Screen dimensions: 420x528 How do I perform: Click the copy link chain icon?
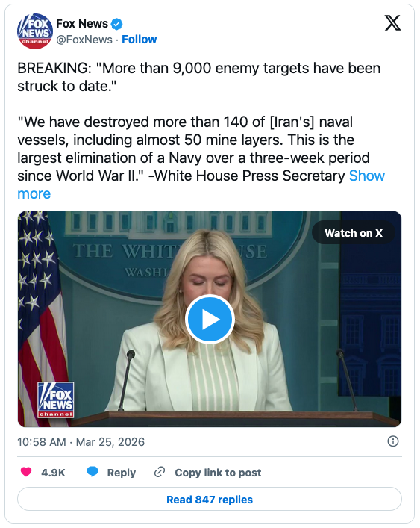point(160,472)
